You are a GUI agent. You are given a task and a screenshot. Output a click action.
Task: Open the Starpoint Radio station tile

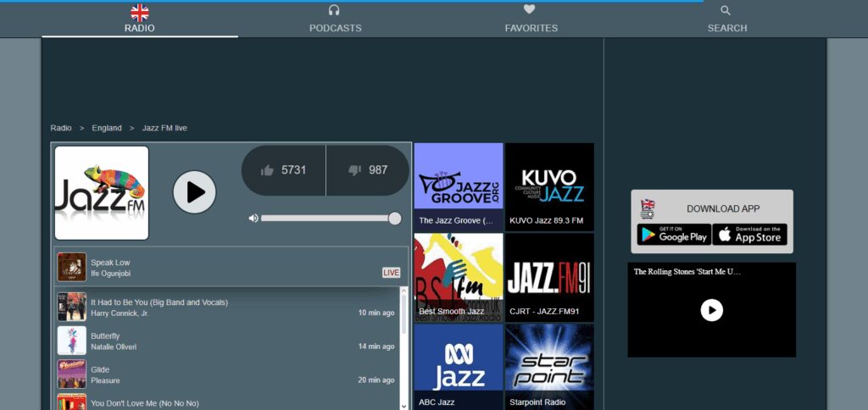tap(549, 367)
